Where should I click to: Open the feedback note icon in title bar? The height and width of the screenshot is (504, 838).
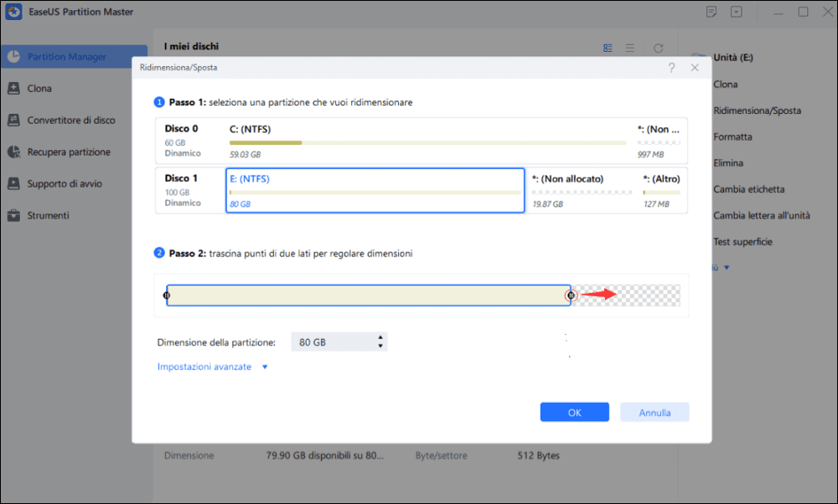711,12
